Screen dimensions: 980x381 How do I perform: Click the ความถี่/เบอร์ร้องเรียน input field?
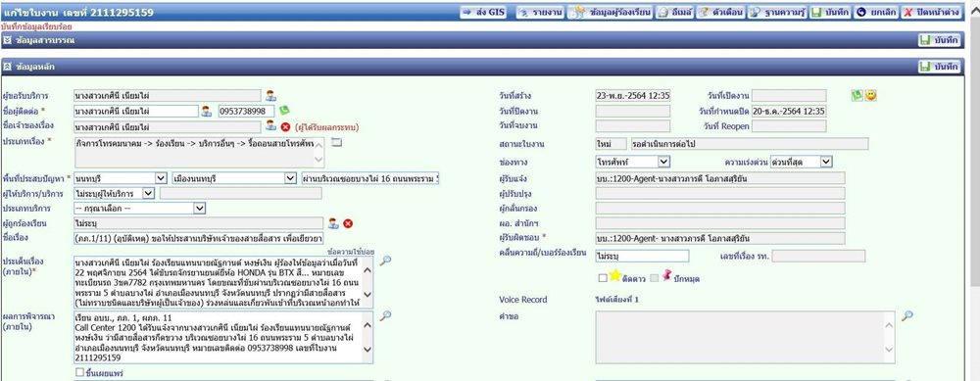pyautogui.click(x=642, y=256)
